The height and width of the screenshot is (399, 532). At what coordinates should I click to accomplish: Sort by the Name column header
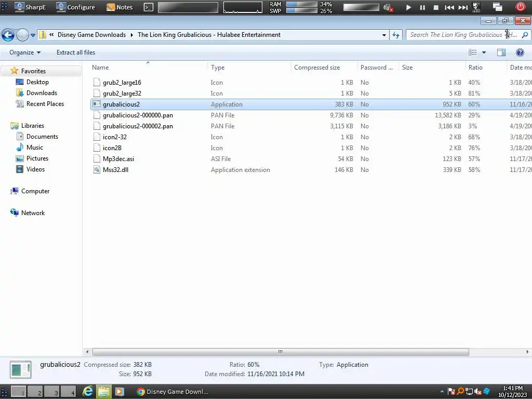tap(148, 68)
